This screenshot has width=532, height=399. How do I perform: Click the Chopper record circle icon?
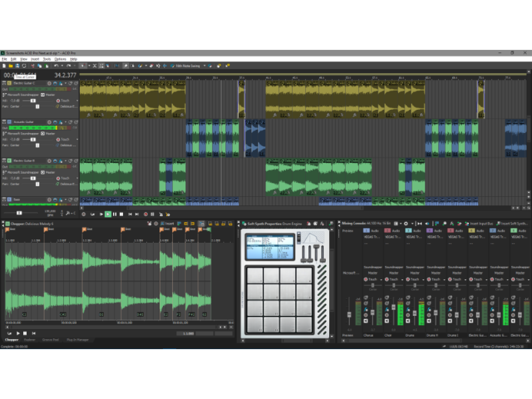click(x=156, y=224)
